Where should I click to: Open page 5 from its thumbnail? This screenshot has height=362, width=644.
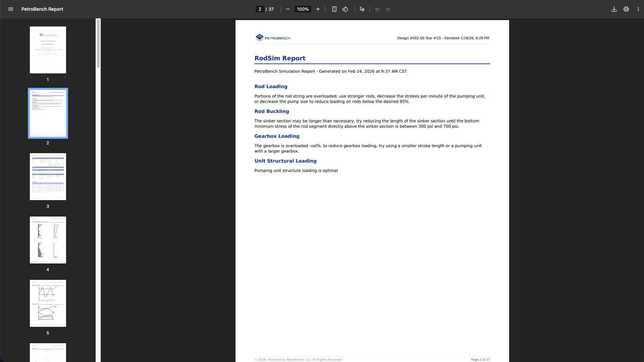click(x=48, y=303)
